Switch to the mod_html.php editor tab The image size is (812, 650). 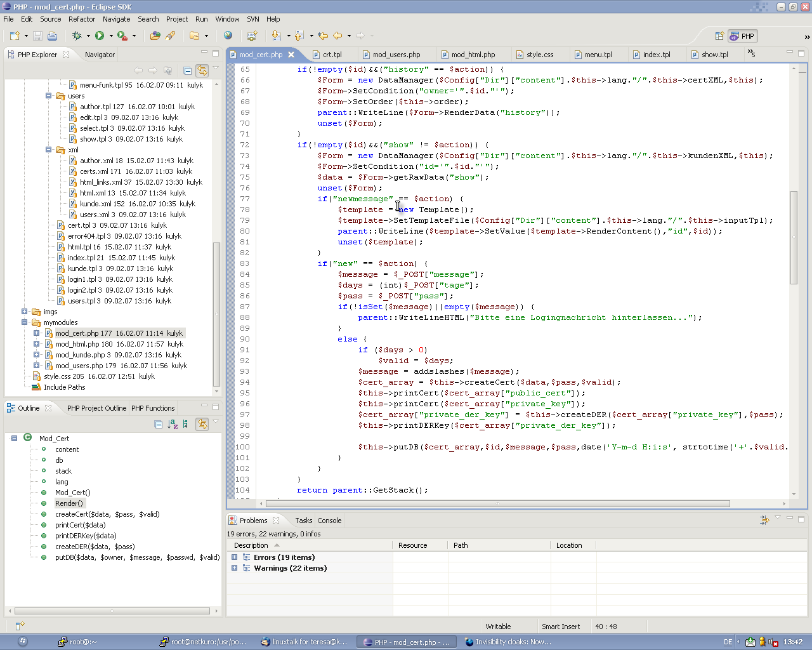473,55
